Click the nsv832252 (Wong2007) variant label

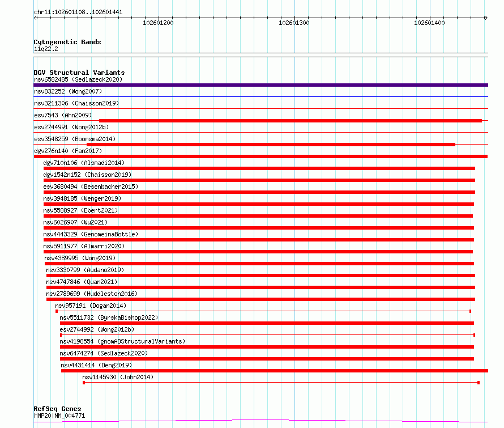point(68,91)
